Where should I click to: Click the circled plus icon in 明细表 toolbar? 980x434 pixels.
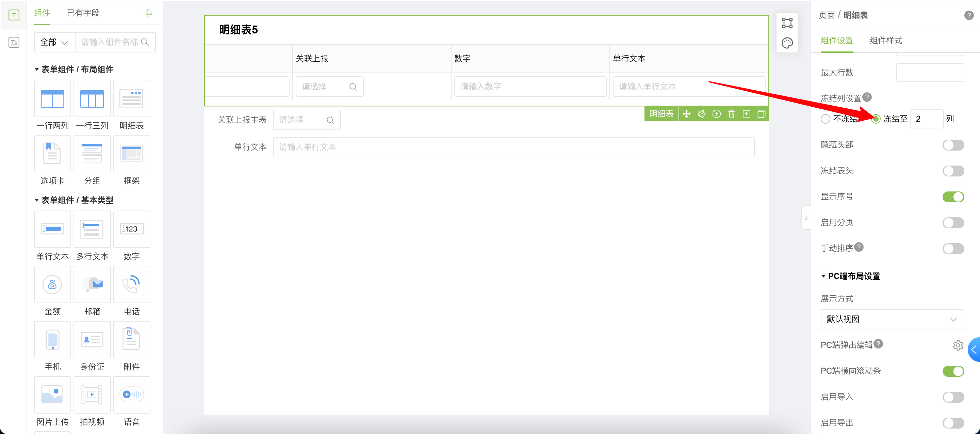(x=716, y=114)
